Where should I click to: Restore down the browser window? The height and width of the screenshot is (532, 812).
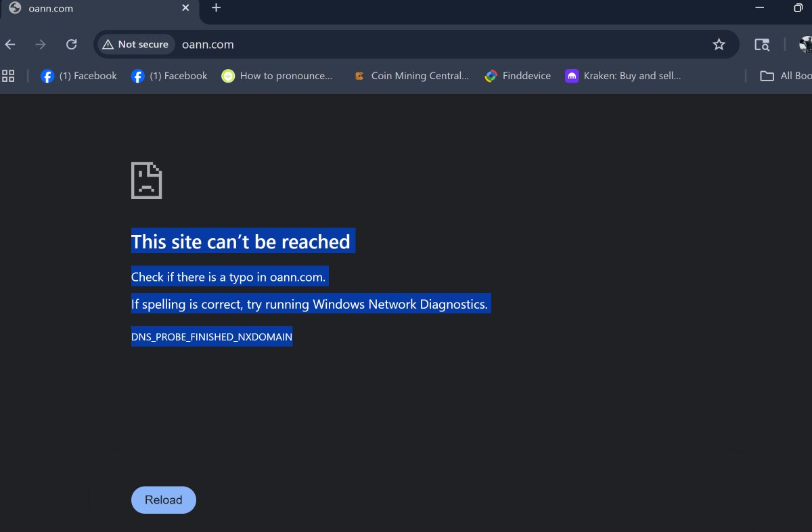[798, 8]
